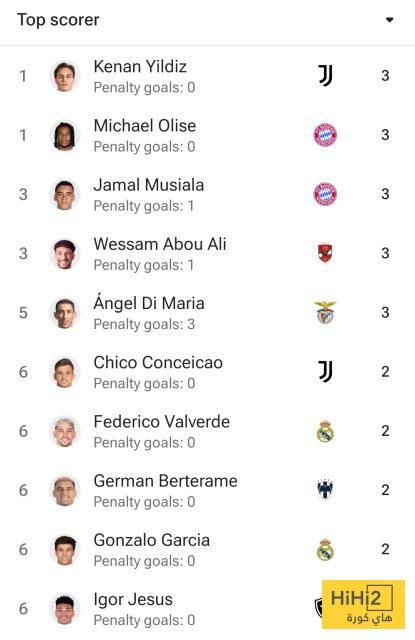Viewport: 415px width, 640px height.
Task: Select Jamal Musiala's name
Action: click(149, 185)
